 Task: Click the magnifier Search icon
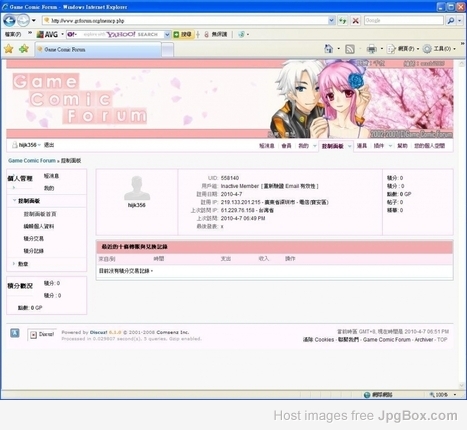[451, 21]
